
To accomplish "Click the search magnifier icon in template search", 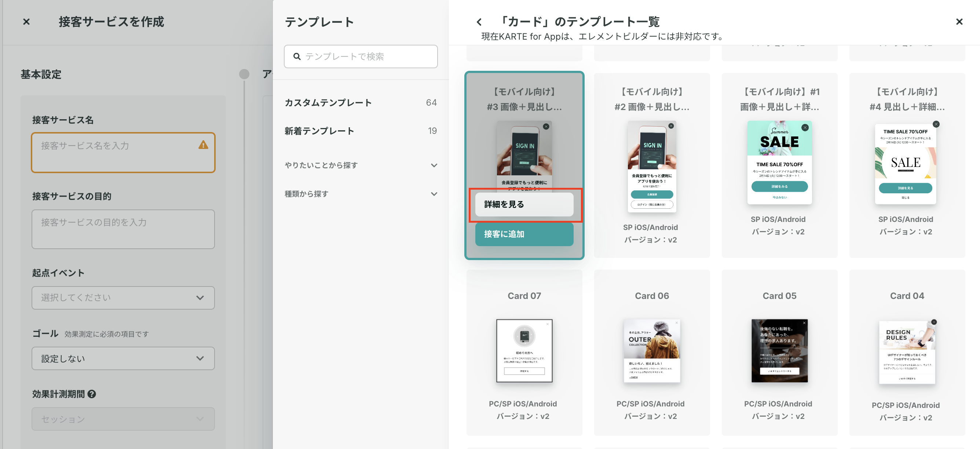I will click(297, 57).
